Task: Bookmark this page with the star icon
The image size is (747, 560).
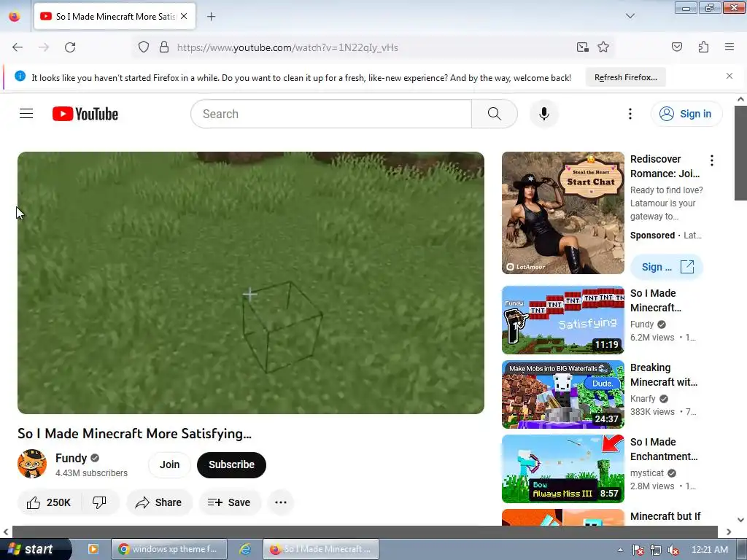Action: (603, 47)
